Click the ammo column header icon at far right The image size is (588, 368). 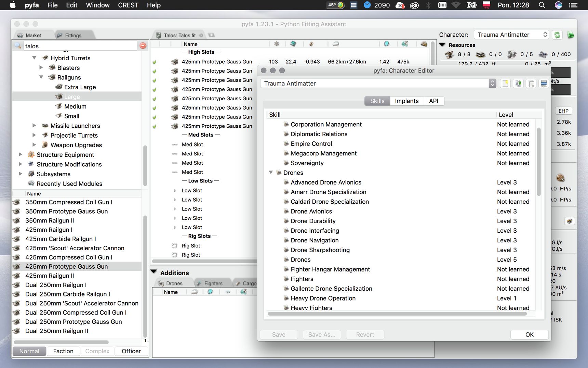(x=424, y=44)
